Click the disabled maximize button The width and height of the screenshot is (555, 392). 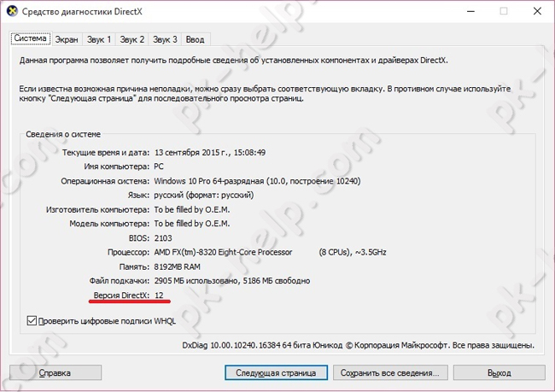point(504,11)
